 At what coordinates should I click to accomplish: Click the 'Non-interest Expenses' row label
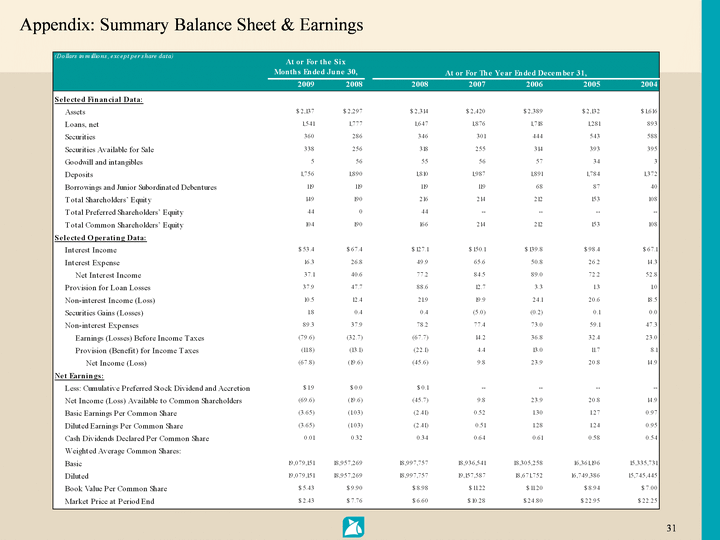106,327
